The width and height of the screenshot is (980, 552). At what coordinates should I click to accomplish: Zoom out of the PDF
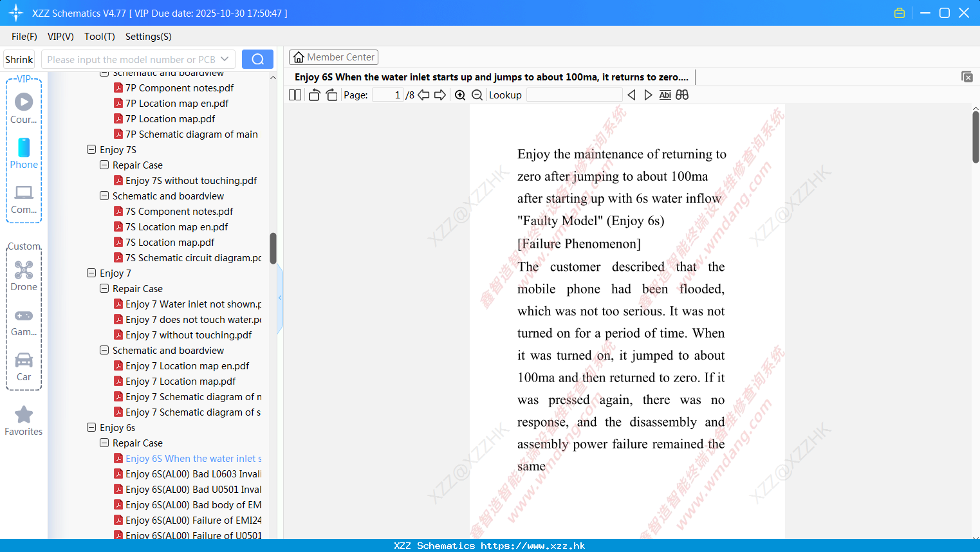(477, 95)
